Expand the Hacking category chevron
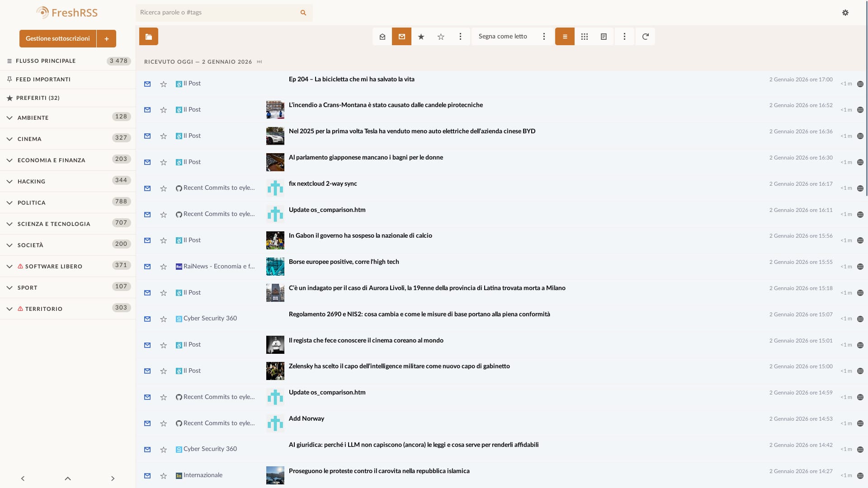This screenshot has width=868, height=488. (x=9, y=182)
